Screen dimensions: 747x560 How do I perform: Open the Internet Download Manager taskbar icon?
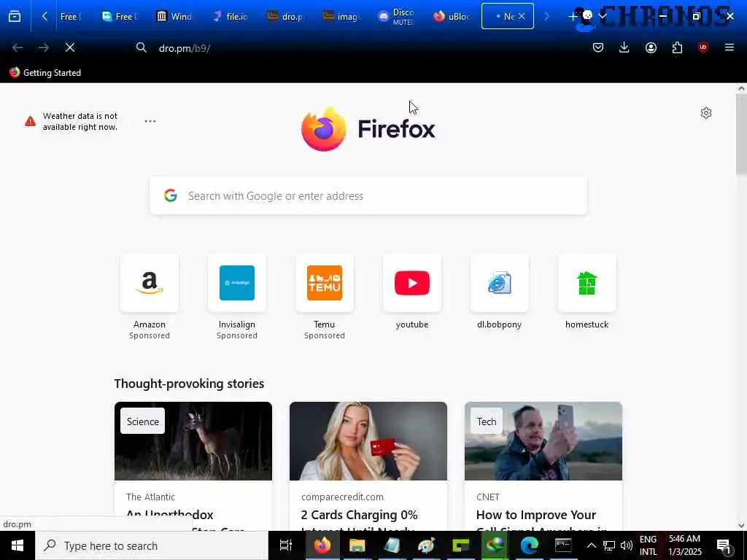tap(495, 545)
